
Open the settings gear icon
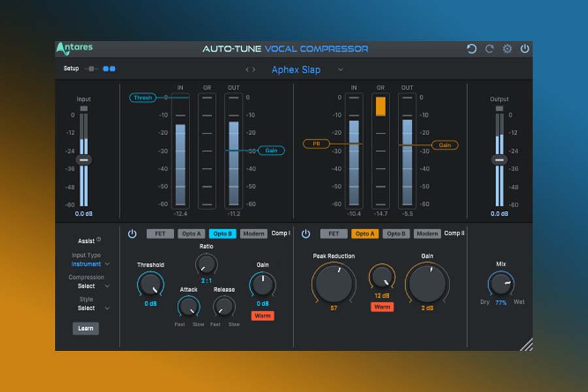[507, 49]
